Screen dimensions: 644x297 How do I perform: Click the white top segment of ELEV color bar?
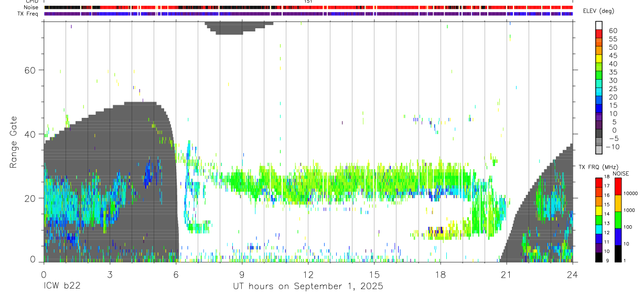click(599, 25)
